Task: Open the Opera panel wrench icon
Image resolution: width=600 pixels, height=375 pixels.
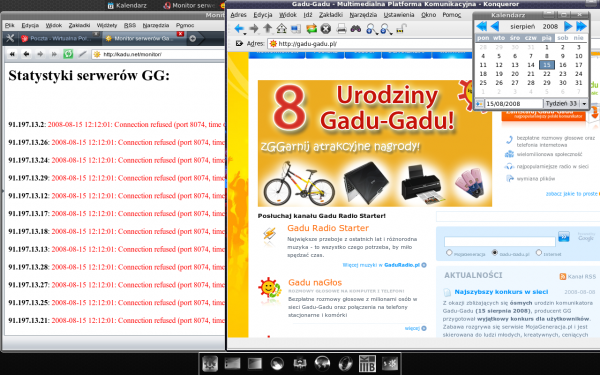Action: pos(10,38)
